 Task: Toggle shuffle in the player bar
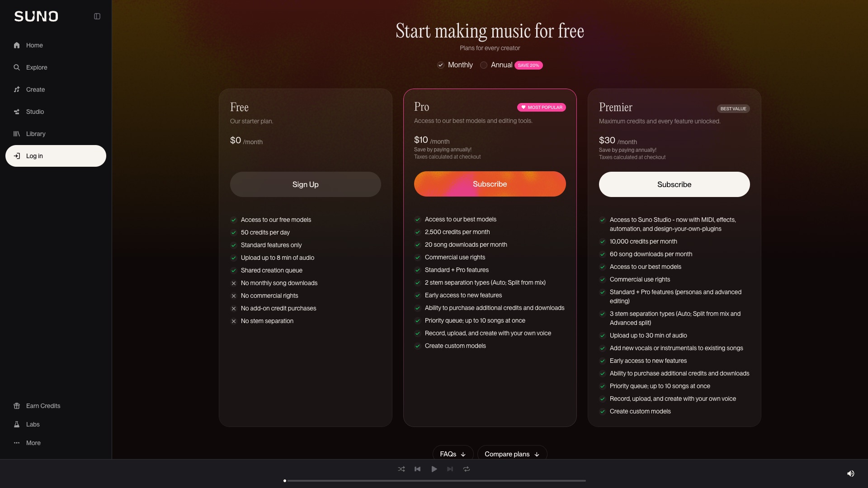coord(401,469)
